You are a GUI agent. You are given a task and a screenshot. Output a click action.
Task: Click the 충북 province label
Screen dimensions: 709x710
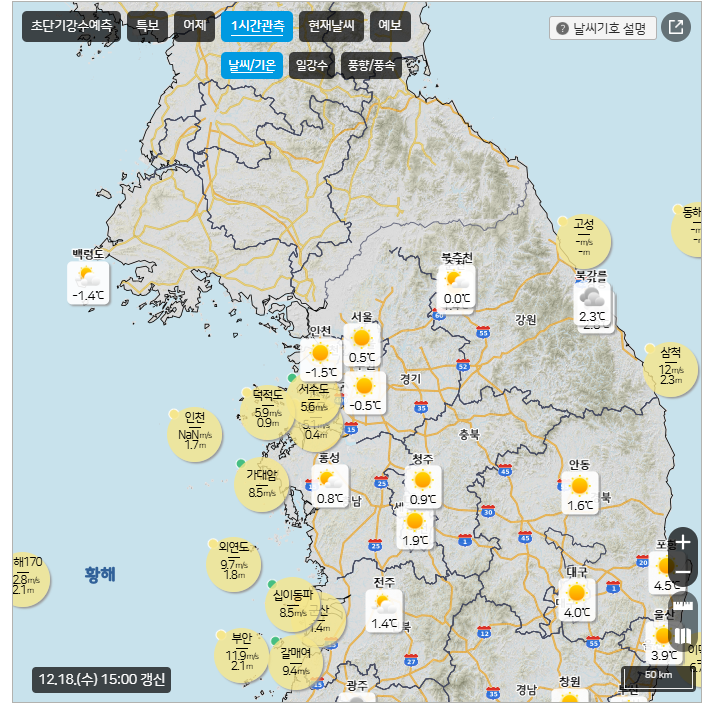(x=469, y=434)
